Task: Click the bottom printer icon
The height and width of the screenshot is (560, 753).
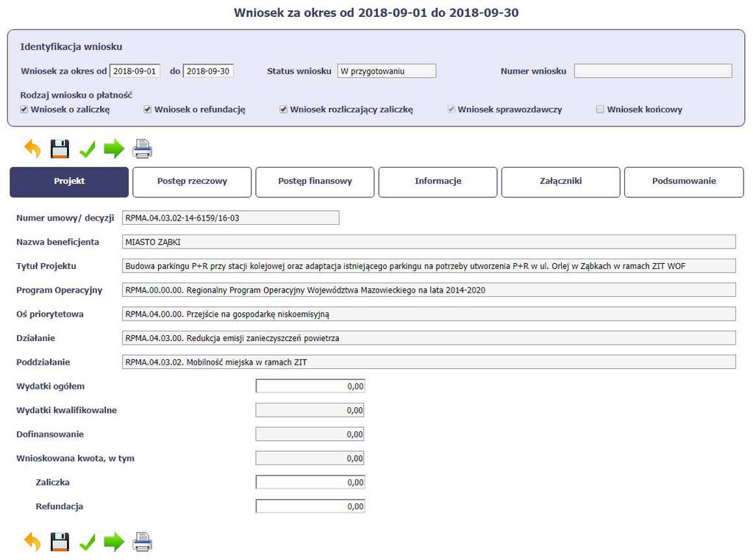Action: pyautogui.click(x=142, y=542)
